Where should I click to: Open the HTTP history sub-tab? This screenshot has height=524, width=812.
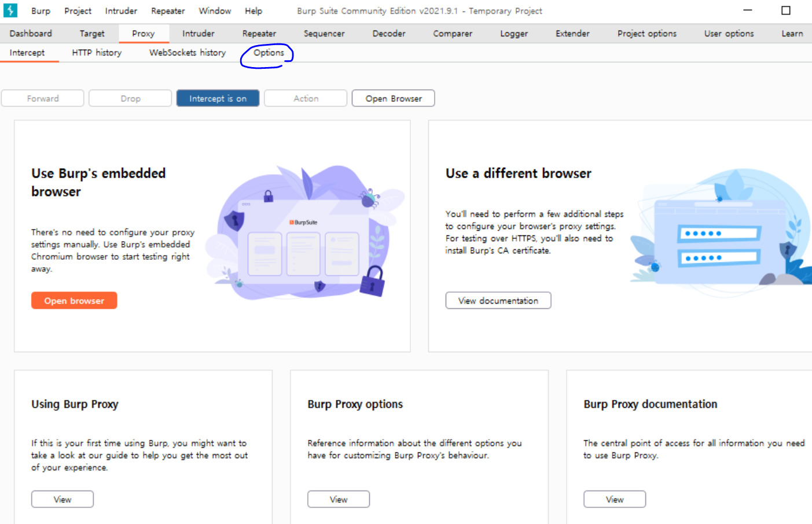coord(97,53)
